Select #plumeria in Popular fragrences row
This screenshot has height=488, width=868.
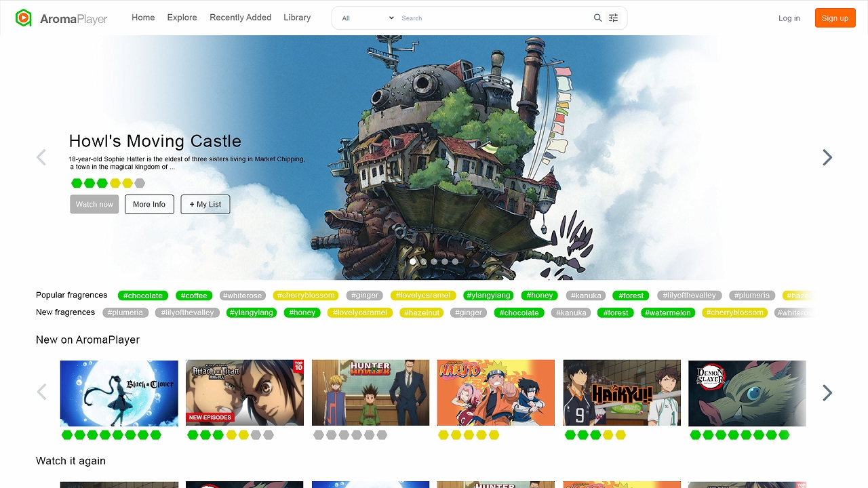752,296
